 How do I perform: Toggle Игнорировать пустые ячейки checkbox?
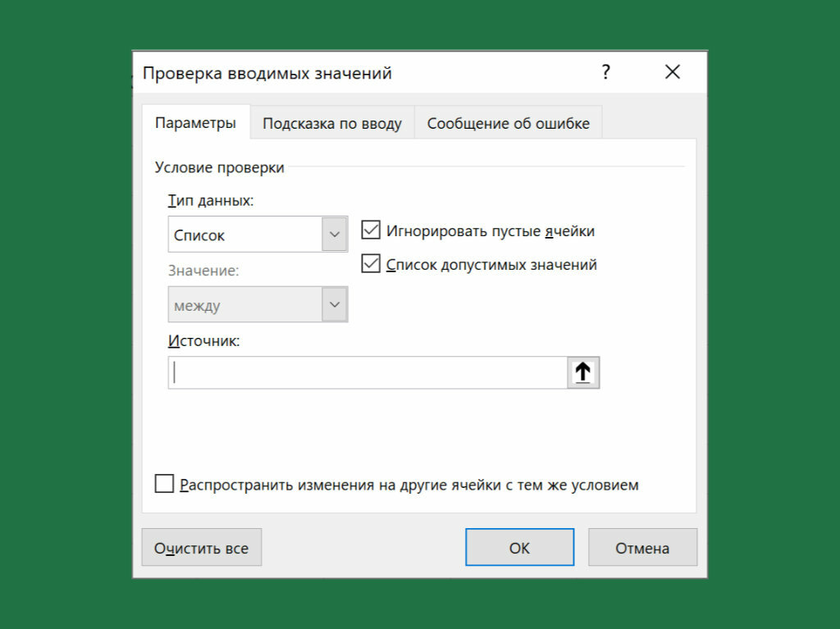point(371,230)
